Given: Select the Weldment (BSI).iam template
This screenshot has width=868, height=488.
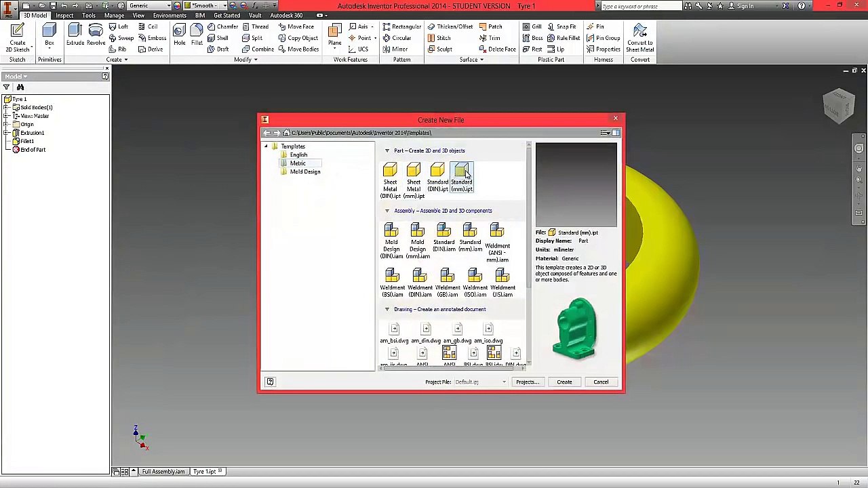Looking at the screenshot, I should [x=392, y=283].
